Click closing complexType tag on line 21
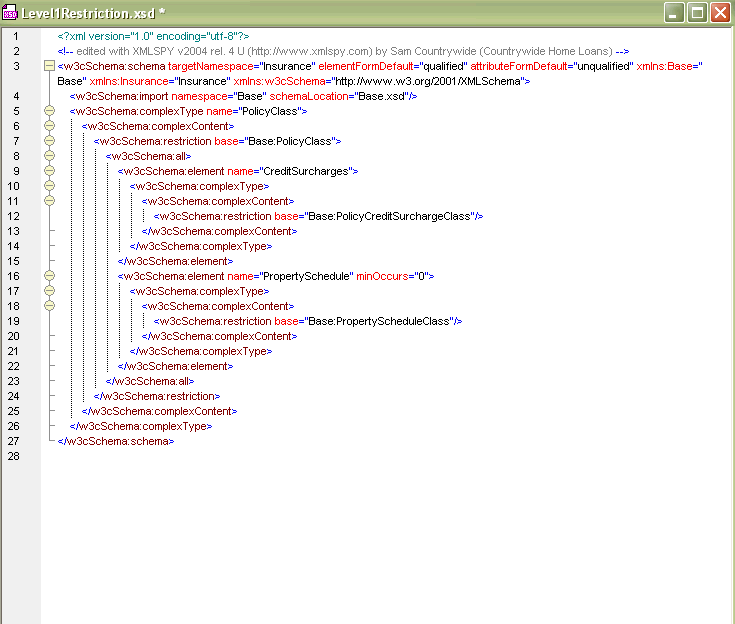Viewport: 735px width, 624px height. (x=201, y=351)
